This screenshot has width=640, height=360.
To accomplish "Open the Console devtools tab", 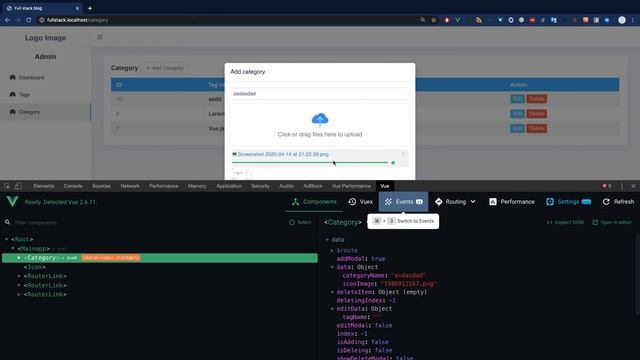I will click(73, 186).
